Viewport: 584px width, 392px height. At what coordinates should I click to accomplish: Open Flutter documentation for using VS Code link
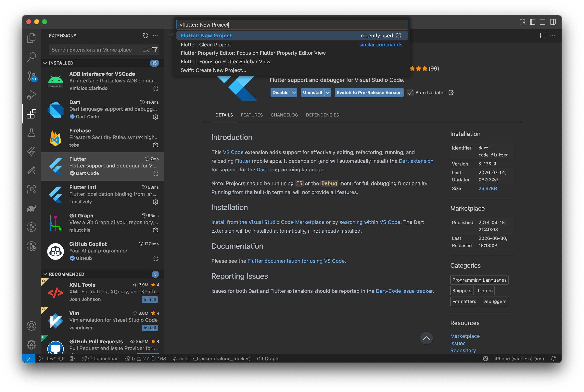[x=296, y=261]
